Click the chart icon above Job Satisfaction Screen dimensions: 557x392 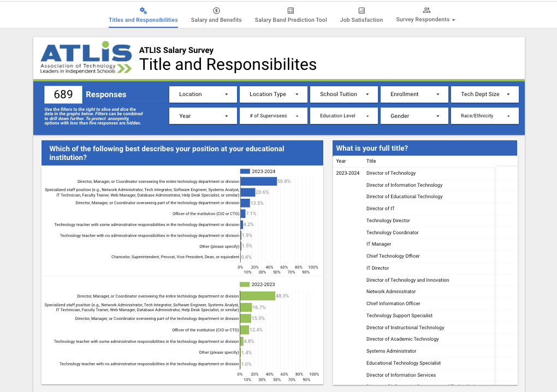pyautogui.click(x=362, y=11)
